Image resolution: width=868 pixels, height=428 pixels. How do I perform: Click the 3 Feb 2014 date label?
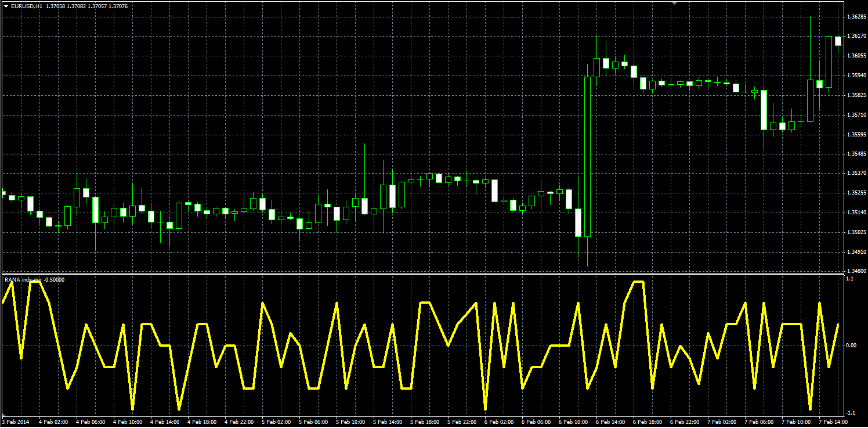click(16, 422)
